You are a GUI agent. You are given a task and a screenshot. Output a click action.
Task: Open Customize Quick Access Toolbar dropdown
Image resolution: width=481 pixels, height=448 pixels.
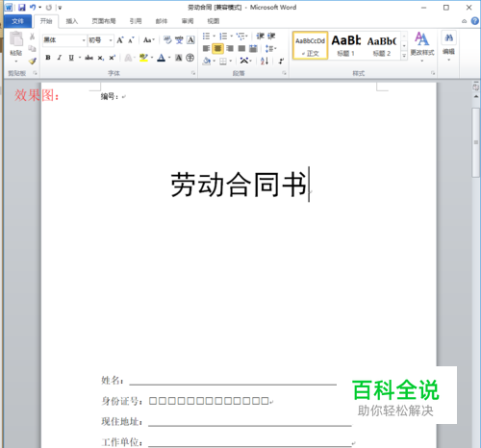(60, 8)
